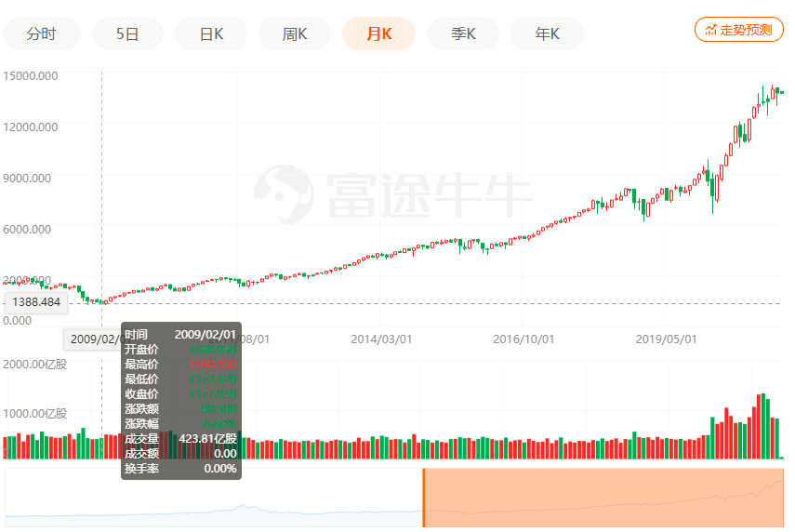Click the 换手率 0.00% tooltip row

[181, 468]
